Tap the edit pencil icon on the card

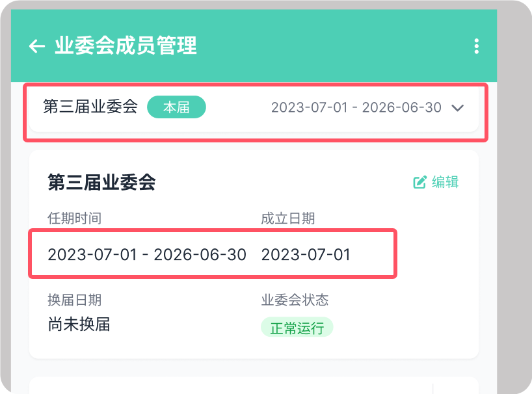pyautogui.click(x=419, y=182)
